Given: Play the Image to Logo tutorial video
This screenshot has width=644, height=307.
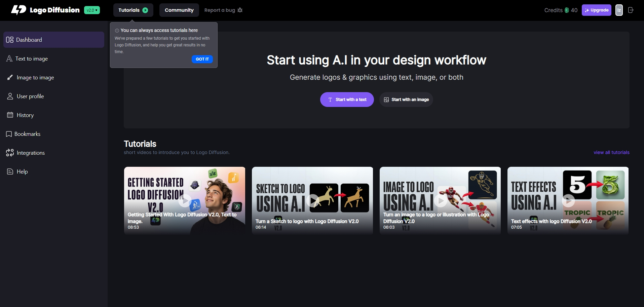Looking at the screenshot, I should point(440,201).
